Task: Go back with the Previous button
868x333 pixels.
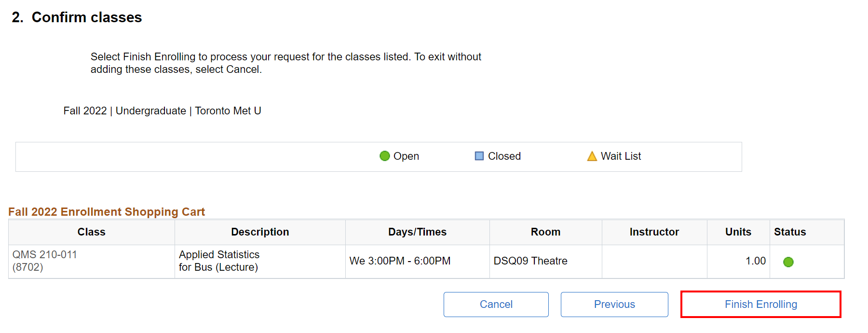Action: 614,305
